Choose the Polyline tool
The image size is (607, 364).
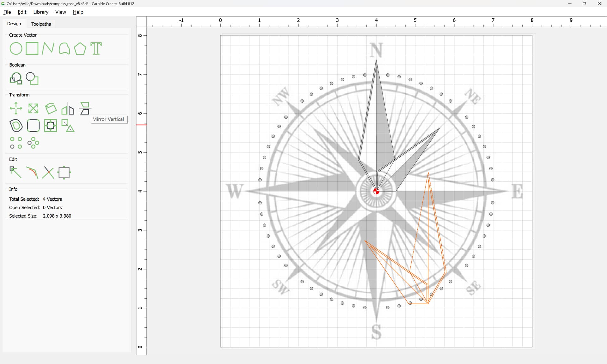point(48,49)
